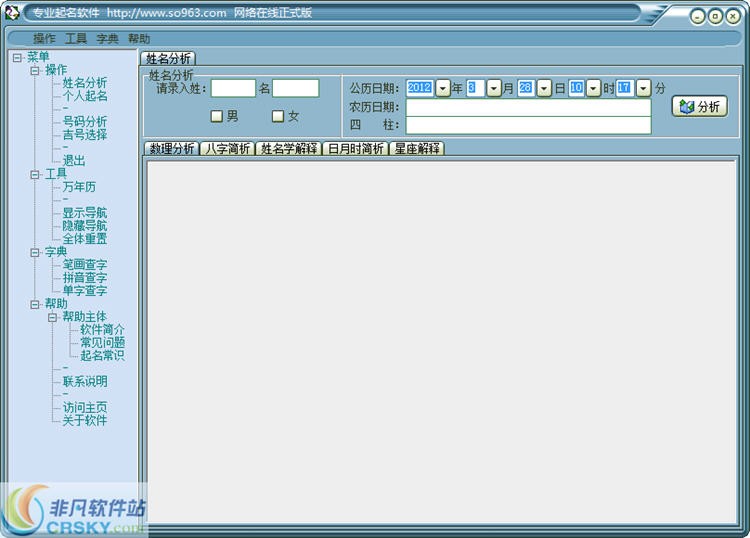
Task: Switch to the 姓名学解释 tab
Action: [x=289, y=148]
